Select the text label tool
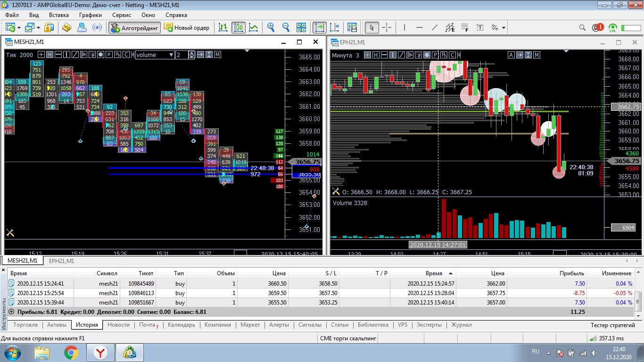The height and width of the screenshot is (362, 644). [480, 27]
